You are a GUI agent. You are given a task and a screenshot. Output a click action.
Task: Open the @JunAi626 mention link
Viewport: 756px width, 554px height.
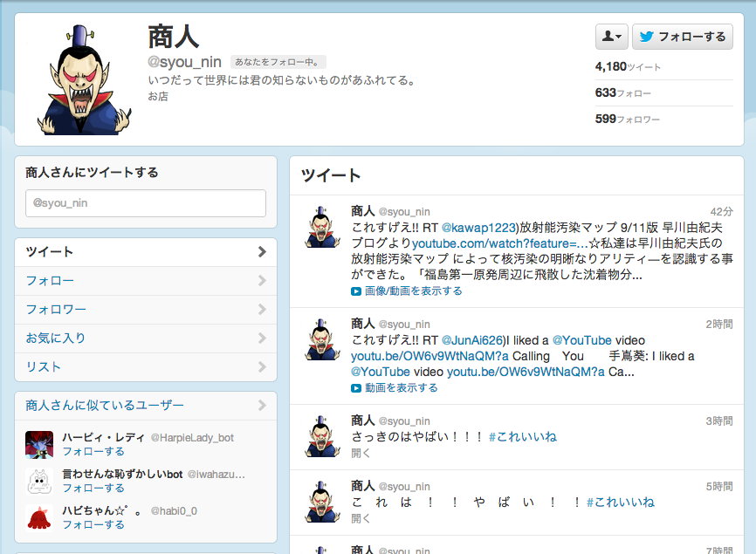472,340
